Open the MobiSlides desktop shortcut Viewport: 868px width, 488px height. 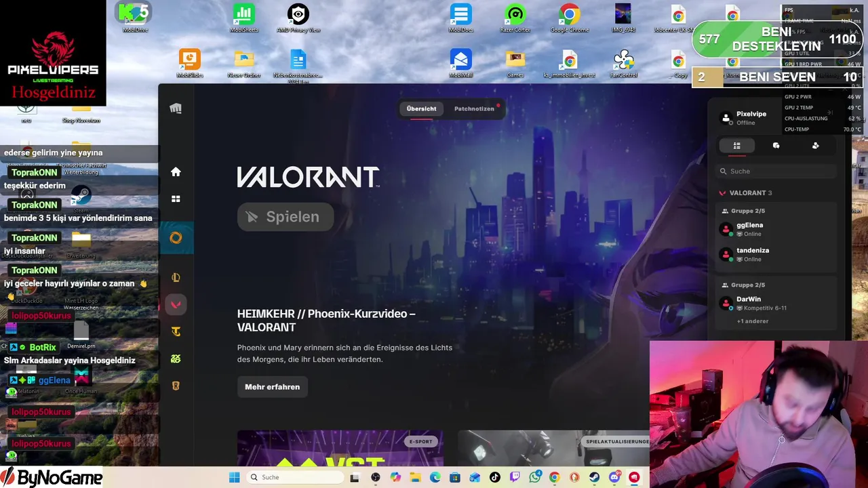click(x=189, y=64)
